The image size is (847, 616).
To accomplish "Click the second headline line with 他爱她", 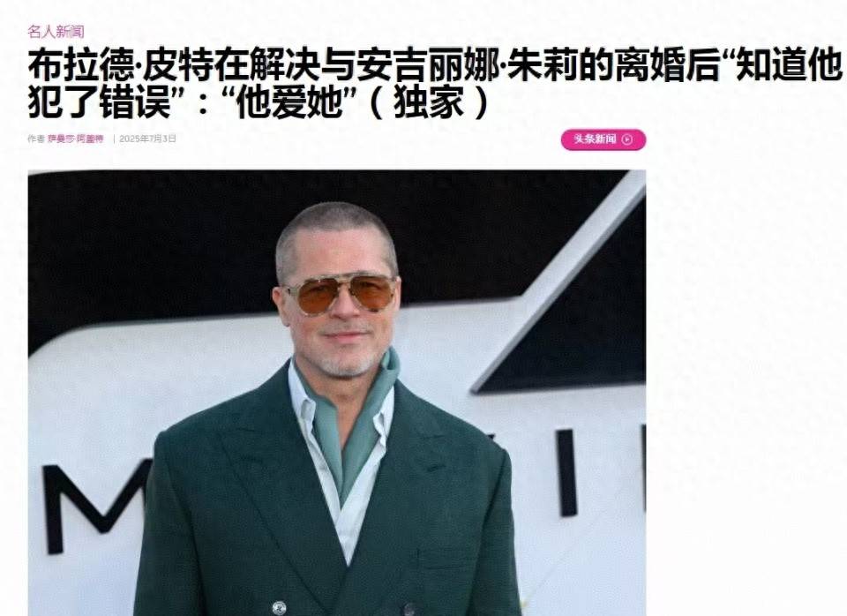I will pyautogui.click(x=259, y=102).
